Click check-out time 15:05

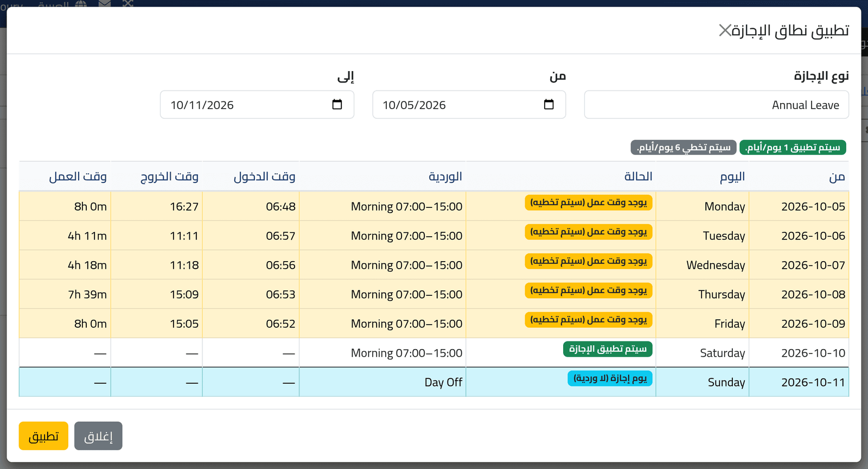coord(184,324)
